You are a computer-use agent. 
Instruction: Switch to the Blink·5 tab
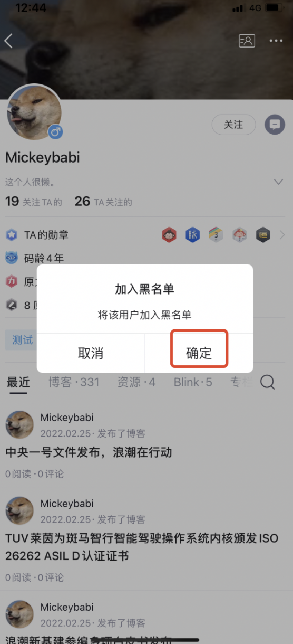(x=193, y=382)
